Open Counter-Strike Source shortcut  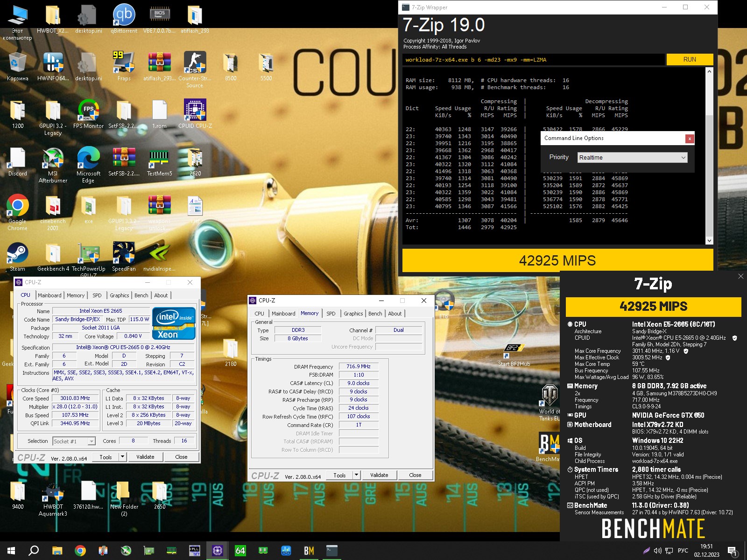point(195,69)
